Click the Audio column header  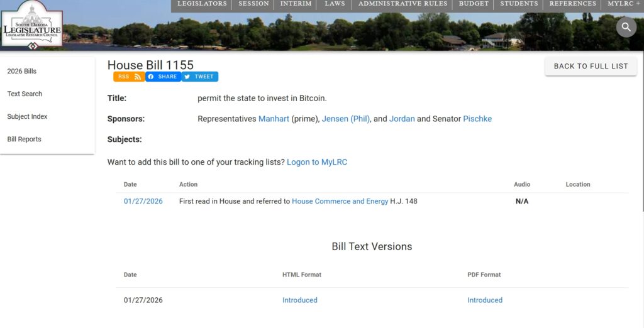click(522, 184)
